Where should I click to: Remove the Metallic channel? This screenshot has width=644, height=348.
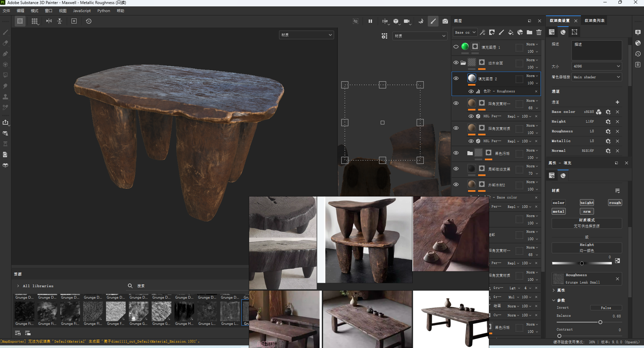click(617, 141)
